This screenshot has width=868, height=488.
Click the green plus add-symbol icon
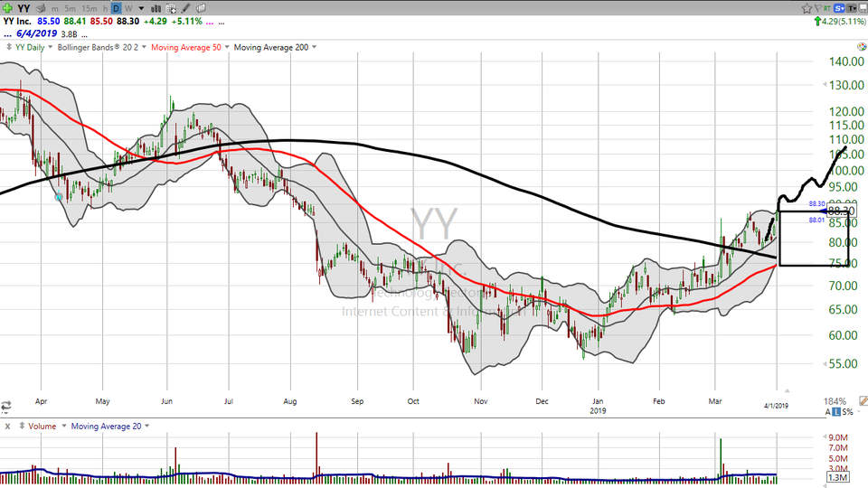coord(7,8)
